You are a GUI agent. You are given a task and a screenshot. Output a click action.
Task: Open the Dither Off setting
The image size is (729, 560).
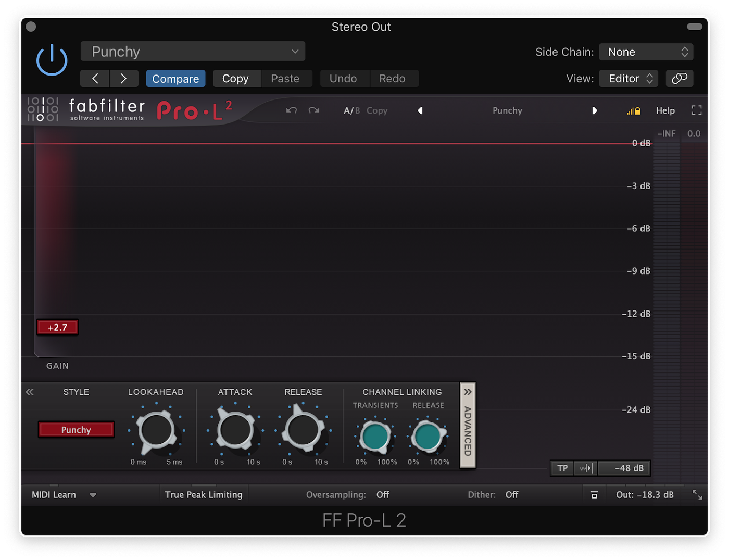pos(512,495)
